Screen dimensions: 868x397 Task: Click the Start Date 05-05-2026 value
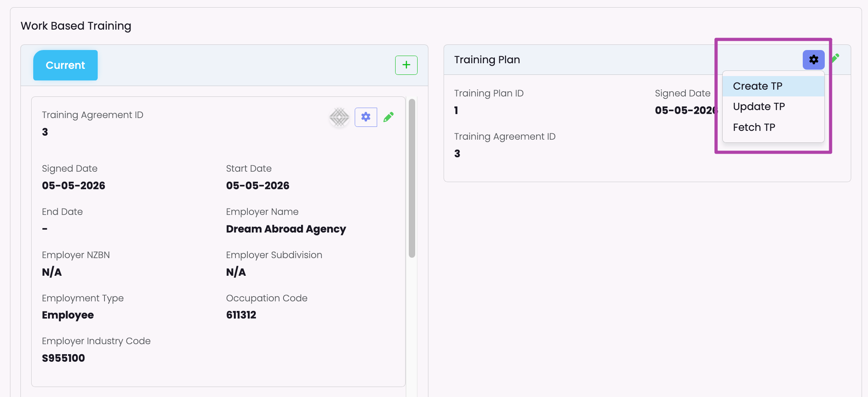(257, 186)
